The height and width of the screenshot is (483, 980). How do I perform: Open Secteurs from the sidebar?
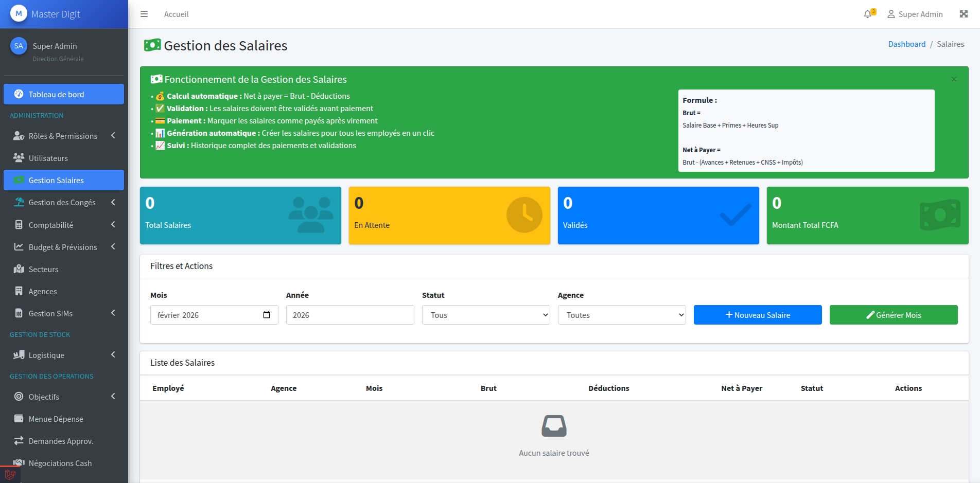44,269
